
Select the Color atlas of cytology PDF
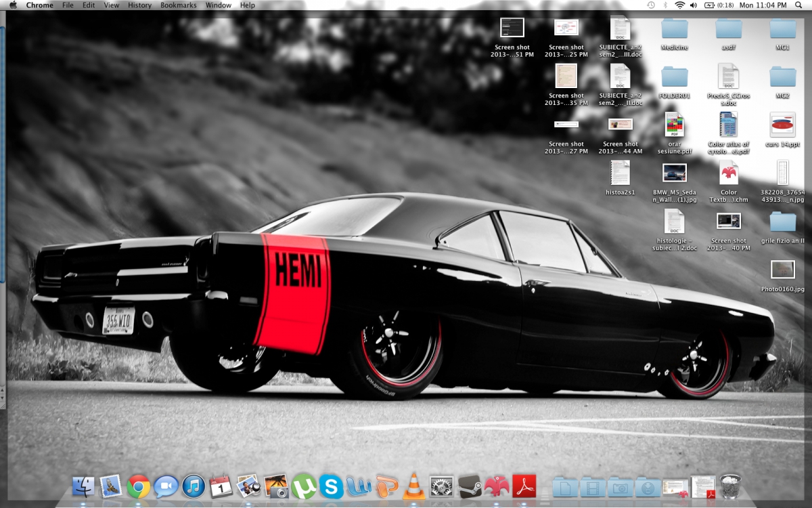[729, 125]
